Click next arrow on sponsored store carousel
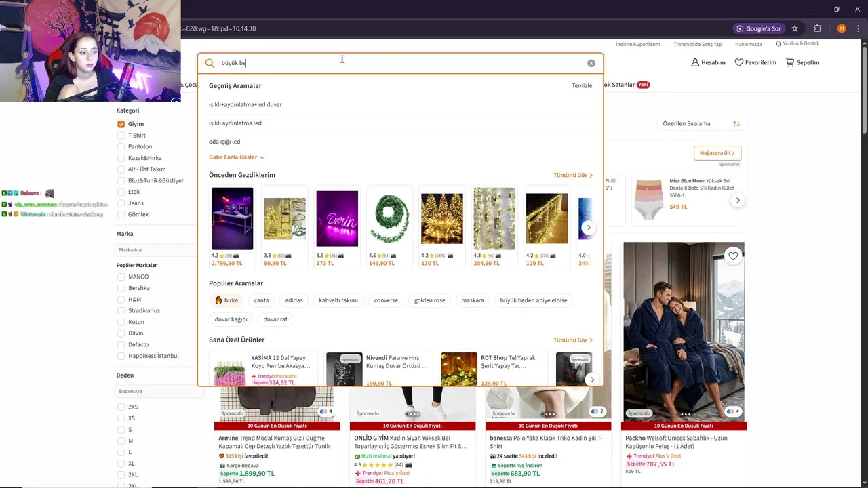The width and height of the screenshot is (868, 488). tap(738, 200)
